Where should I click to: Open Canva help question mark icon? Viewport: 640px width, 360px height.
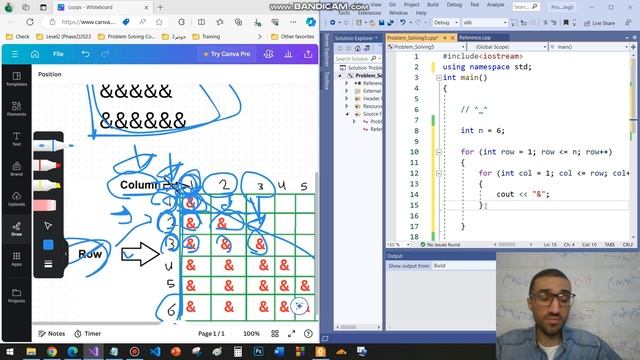tap(308, 333)
